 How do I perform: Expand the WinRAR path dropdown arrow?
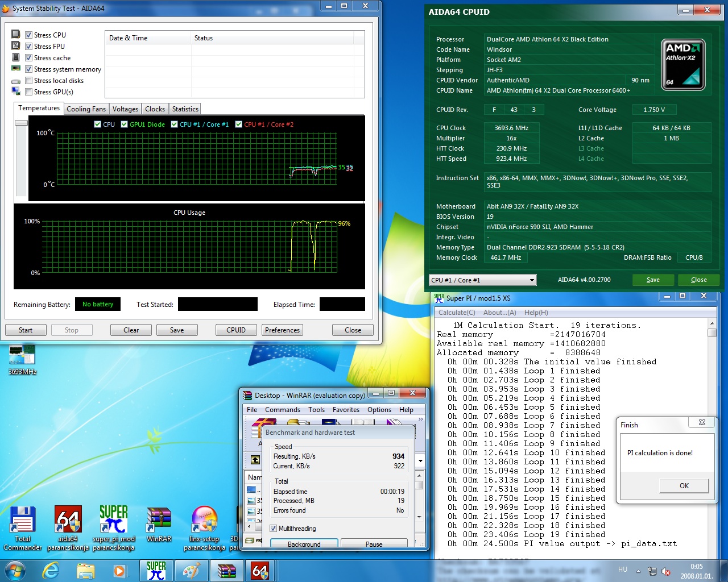pyautogui.click(x=420, y=460)
